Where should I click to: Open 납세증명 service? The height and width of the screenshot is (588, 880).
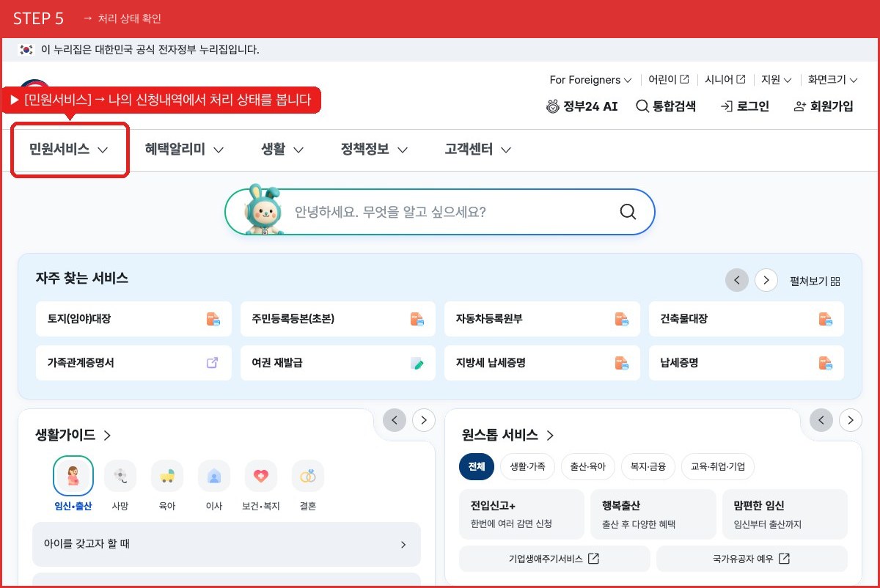point(747,362)
